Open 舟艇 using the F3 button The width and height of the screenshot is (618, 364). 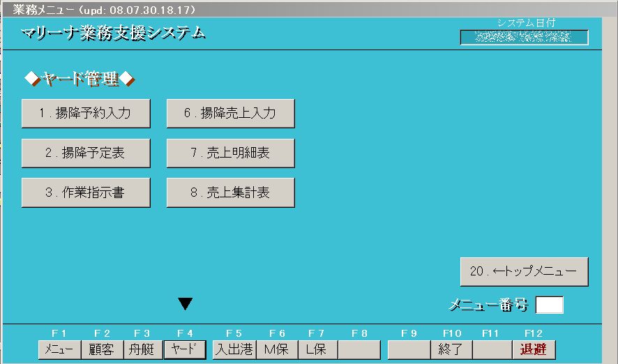pyautogui.click(x=143, y=349)
